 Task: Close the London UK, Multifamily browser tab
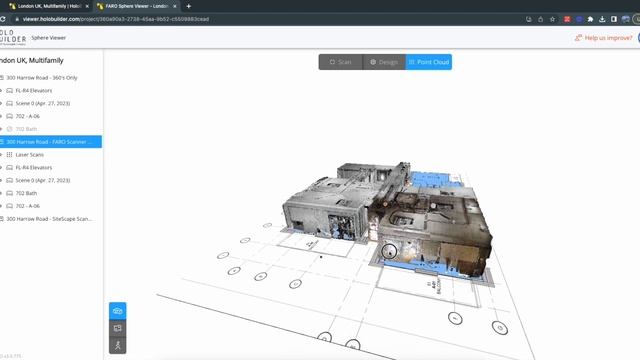(87, 6)
